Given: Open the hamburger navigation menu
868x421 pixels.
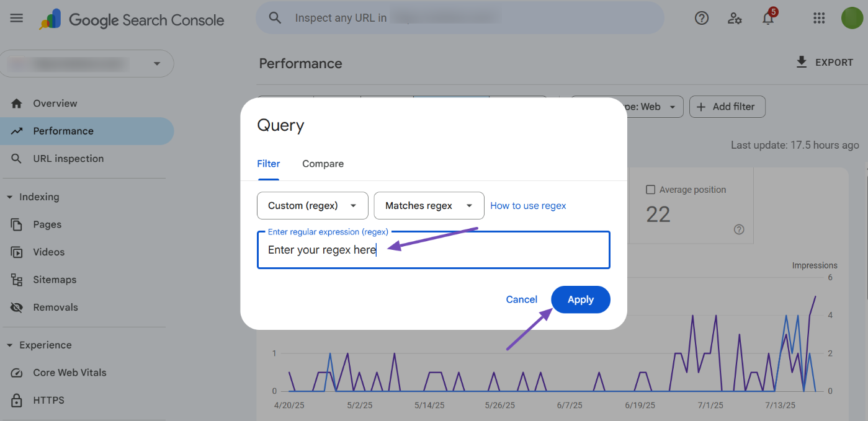Looking at the screenshot, I should pos(16,18).
